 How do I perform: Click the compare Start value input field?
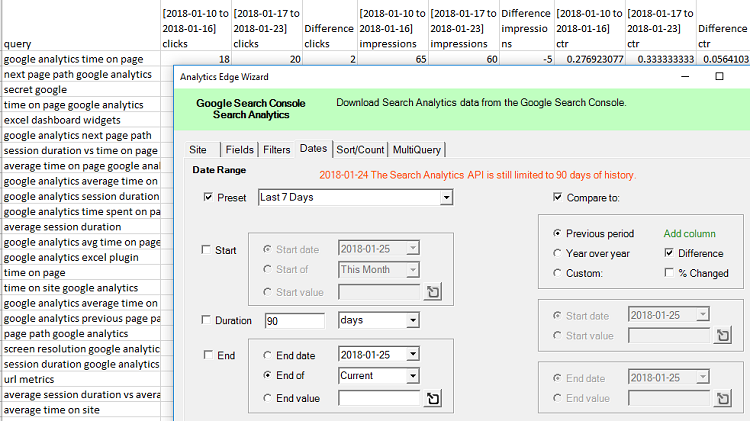(x=669, y=336)
